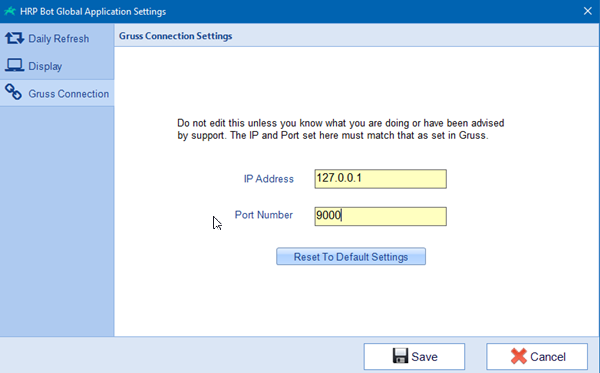This screenshot has width=600, height=373.
Task: Focus the Port Number input field
Action: 380,216
